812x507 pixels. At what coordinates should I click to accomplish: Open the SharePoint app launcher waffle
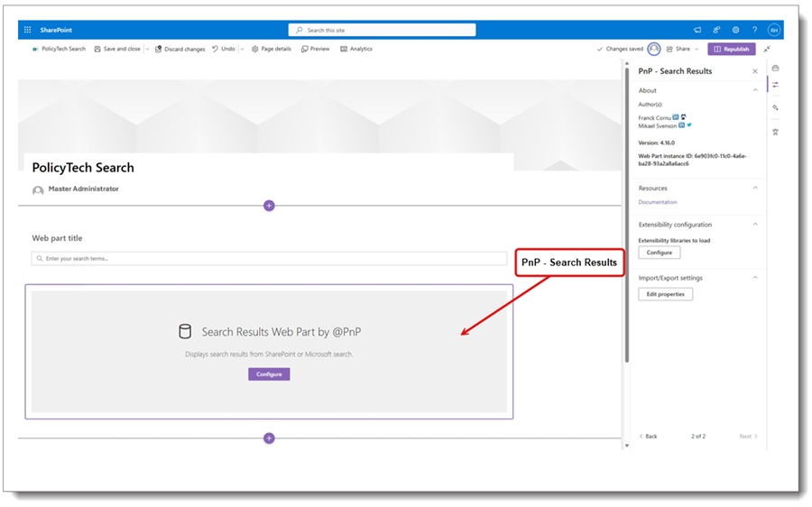pyautogui.click(x=27, y=30)
